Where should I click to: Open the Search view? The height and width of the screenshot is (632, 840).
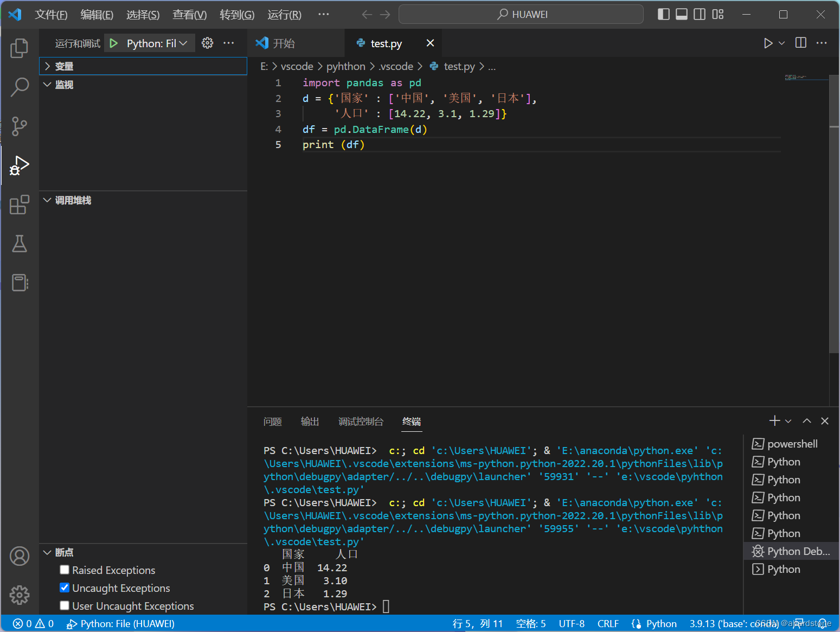coord(20,87)
